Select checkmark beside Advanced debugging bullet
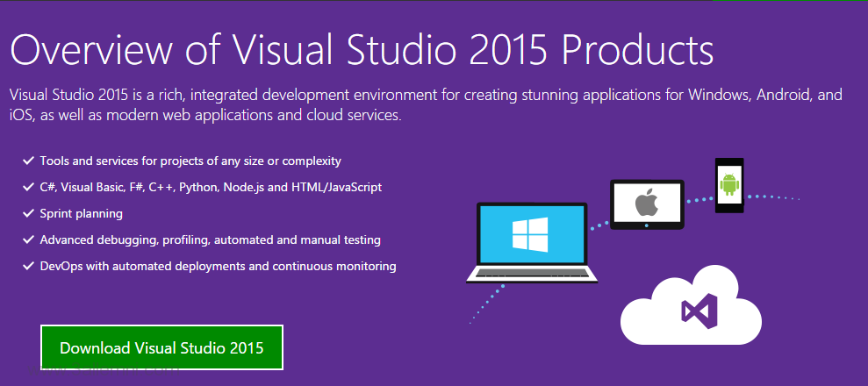868x386 pixels. pyautogui.click(x=28, y=239)
